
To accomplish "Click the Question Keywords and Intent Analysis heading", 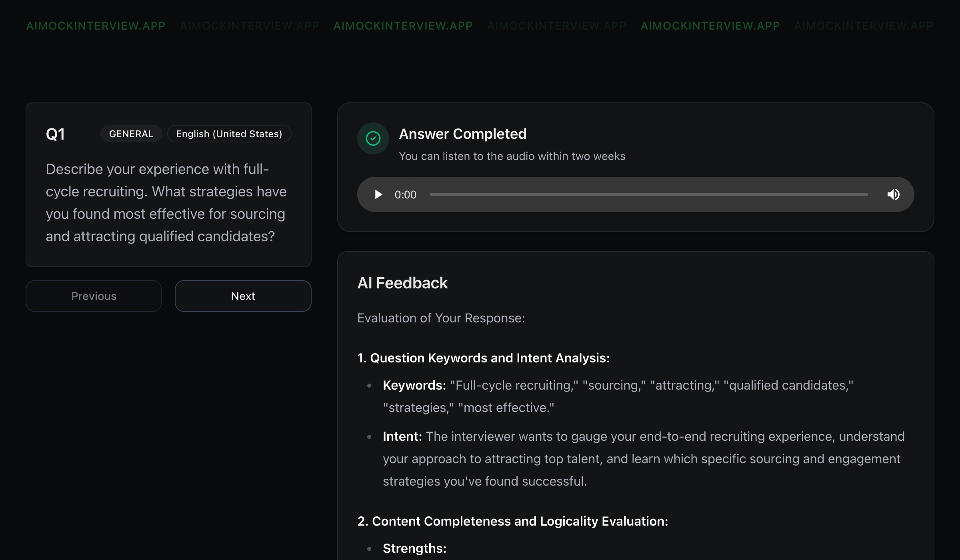I will click(x=483, y=358).
